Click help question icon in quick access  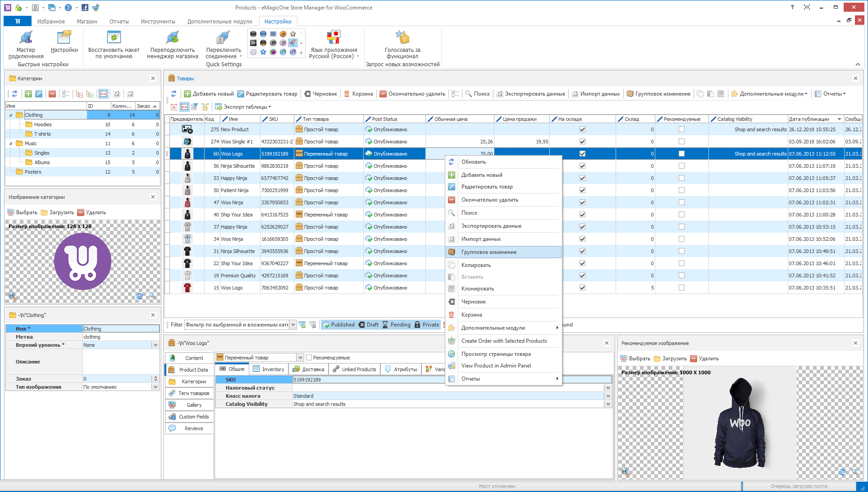pyautogui.click(x=68, y=8)
